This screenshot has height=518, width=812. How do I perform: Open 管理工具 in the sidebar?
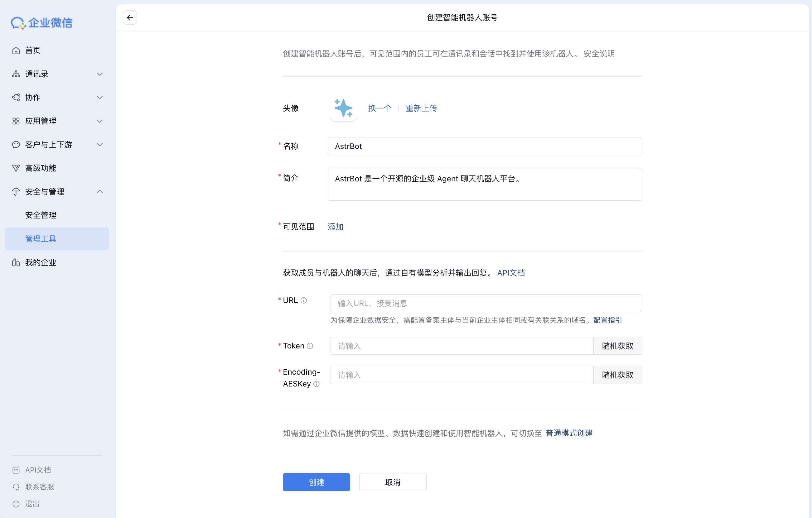[41, 239]
